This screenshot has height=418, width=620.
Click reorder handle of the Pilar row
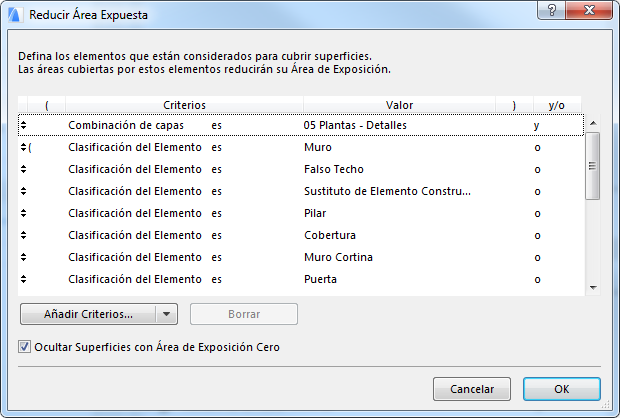[23, 213]
